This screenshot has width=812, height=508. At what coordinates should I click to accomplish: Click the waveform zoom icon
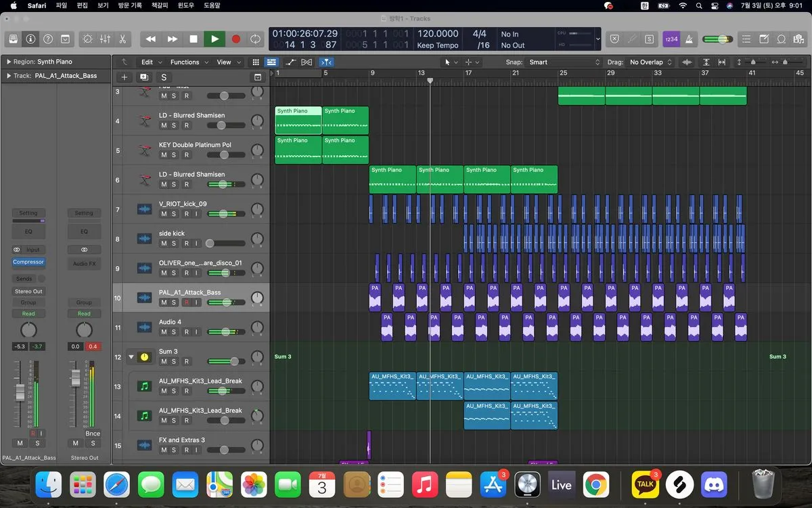pos(687,62)
